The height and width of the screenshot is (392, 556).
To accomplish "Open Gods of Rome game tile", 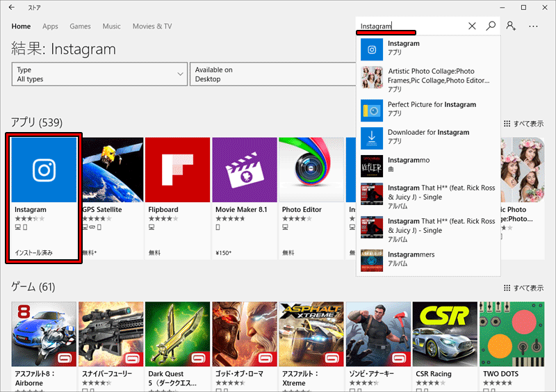I will [245, 346].
